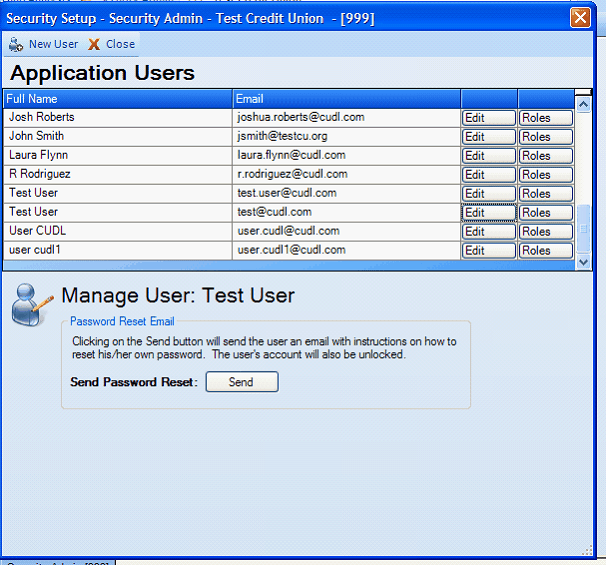This screenshot has width=607, height=566.
Task: Click the window resize grip corner
Action: [x=587, y=550]
